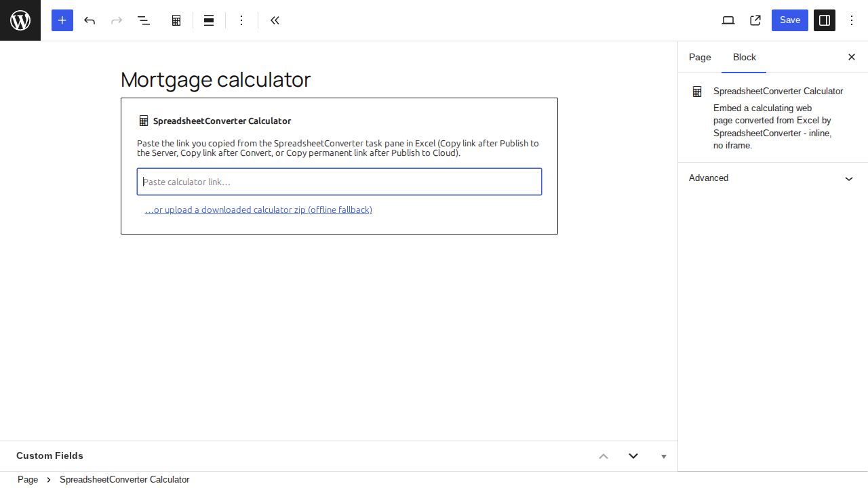Click the calculator icon in block header

(144, 121)
